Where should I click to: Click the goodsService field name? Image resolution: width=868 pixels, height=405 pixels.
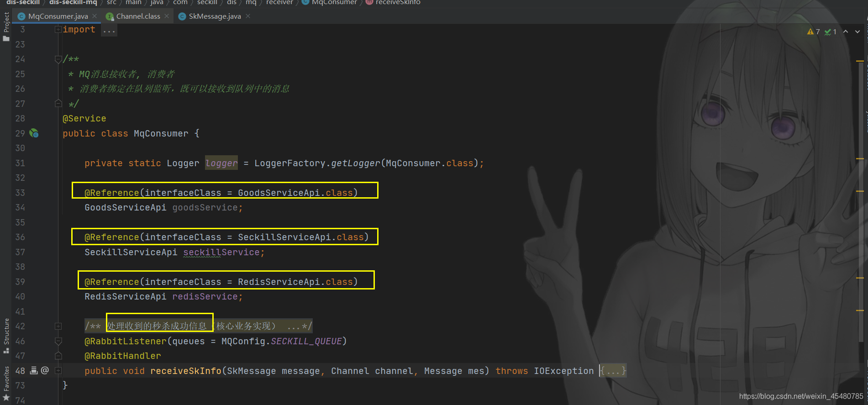(x=205, y=208)
